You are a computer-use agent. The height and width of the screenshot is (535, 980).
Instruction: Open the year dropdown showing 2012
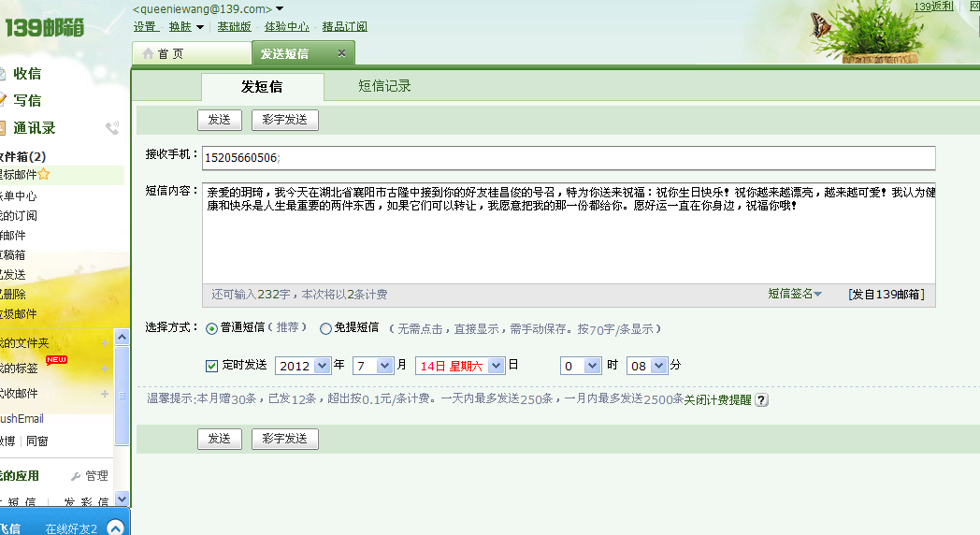[x=302, y=366]
